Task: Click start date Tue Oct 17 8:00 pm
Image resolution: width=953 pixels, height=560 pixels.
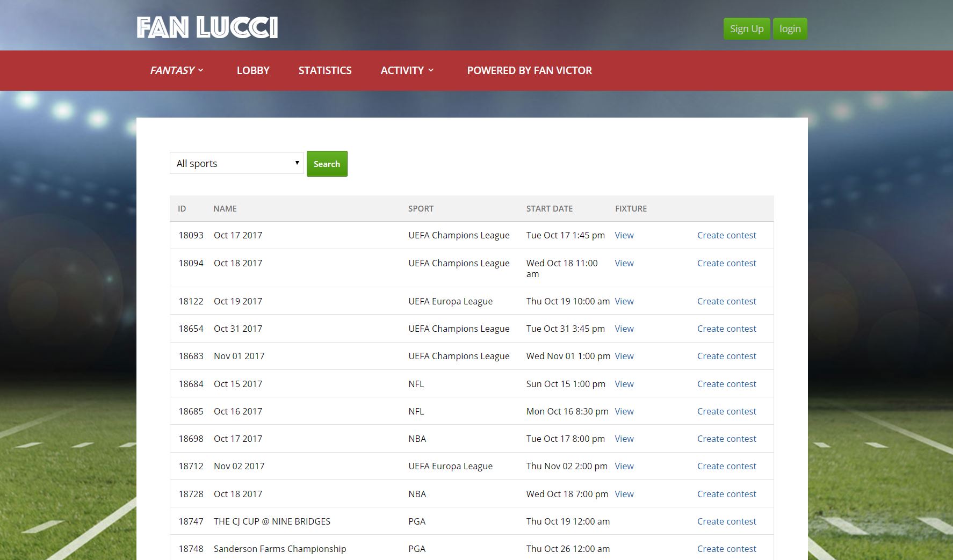Action: point(566,439)
